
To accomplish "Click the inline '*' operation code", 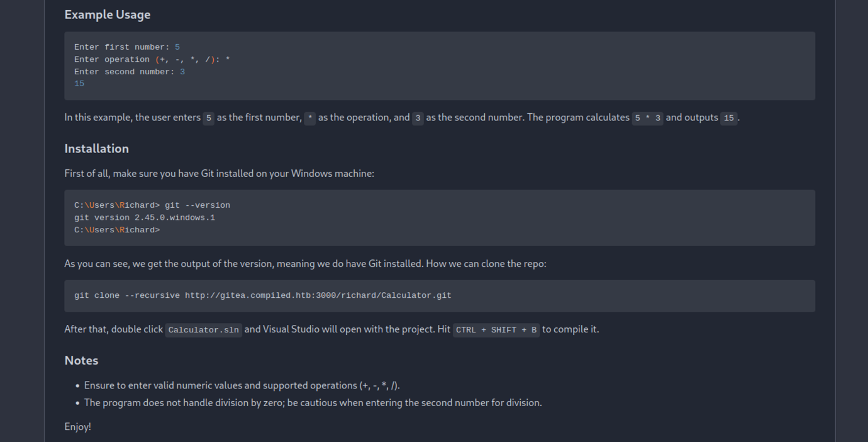I will [x=309, y=118].
